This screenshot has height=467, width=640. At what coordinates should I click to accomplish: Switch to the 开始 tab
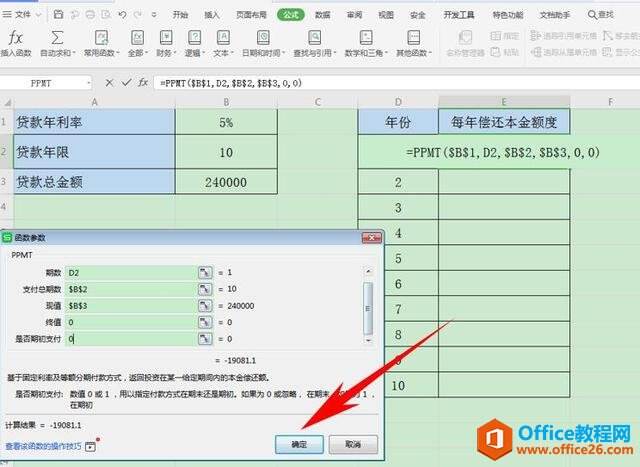(x=180, y=15)
